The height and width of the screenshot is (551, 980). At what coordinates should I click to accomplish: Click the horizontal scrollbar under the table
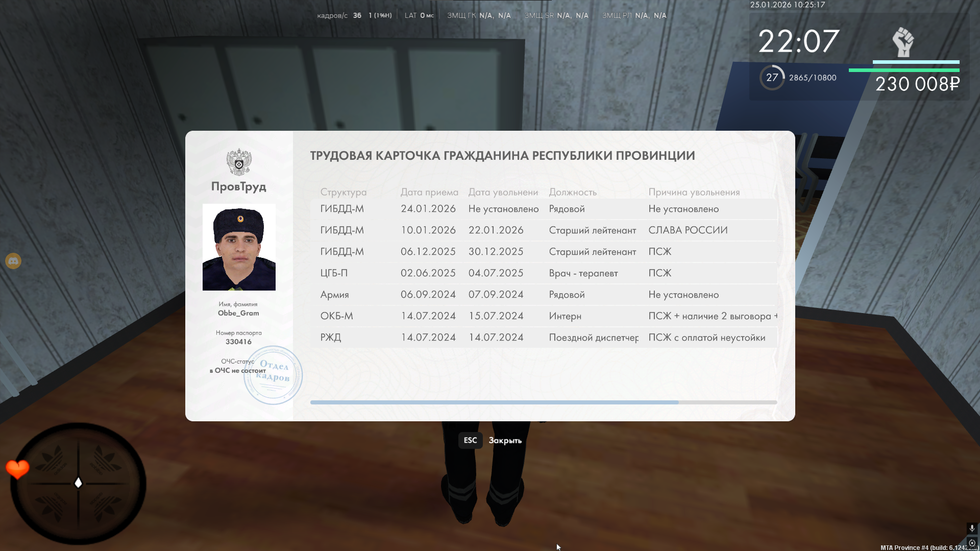[494, 402]
